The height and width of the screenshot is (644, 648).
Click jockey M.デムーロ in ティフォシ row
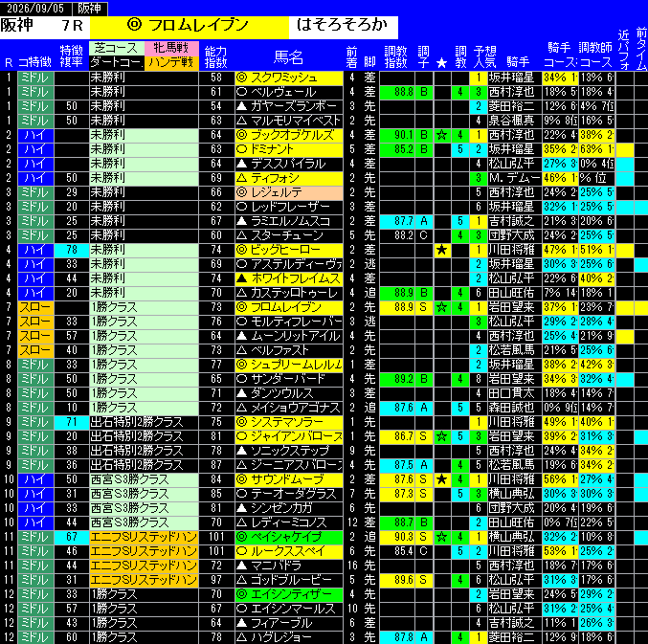tap(515, 178)
